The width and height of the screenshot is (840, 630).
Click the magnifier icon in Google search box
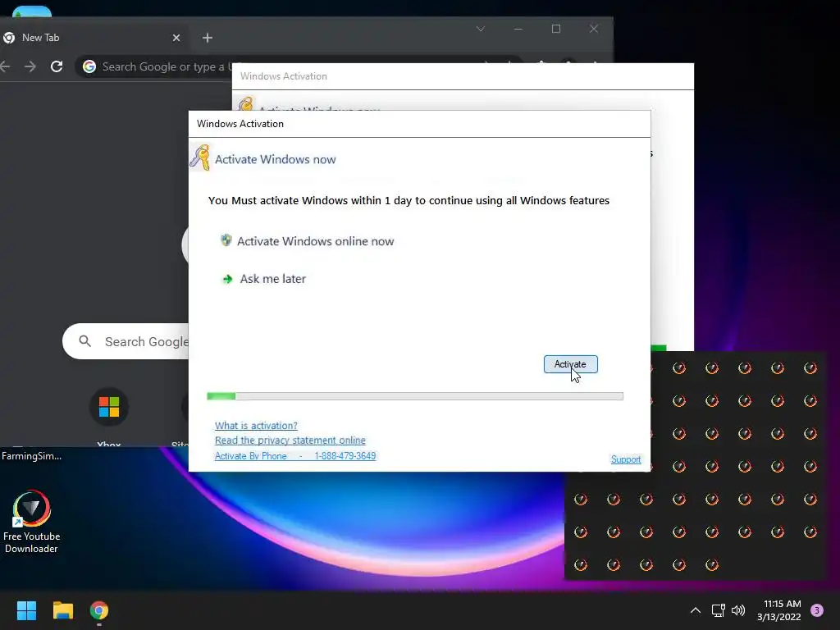[x=84, y=340]
